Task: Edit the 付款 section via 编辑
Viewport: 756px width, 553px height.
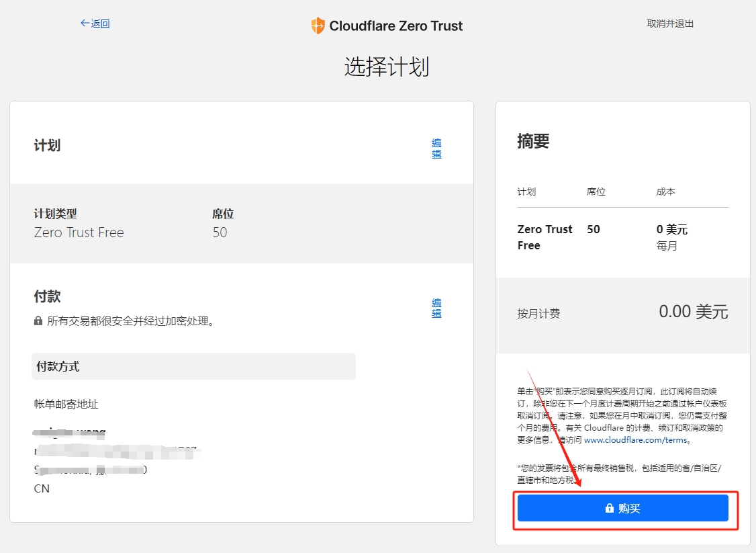Action: 436,308
